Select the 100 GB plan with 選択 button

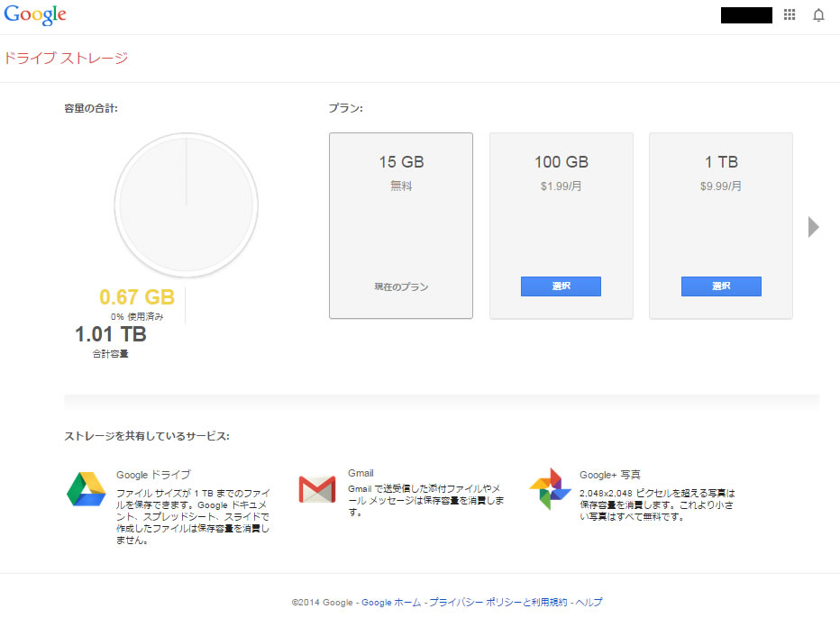click(x=561, y=286)
